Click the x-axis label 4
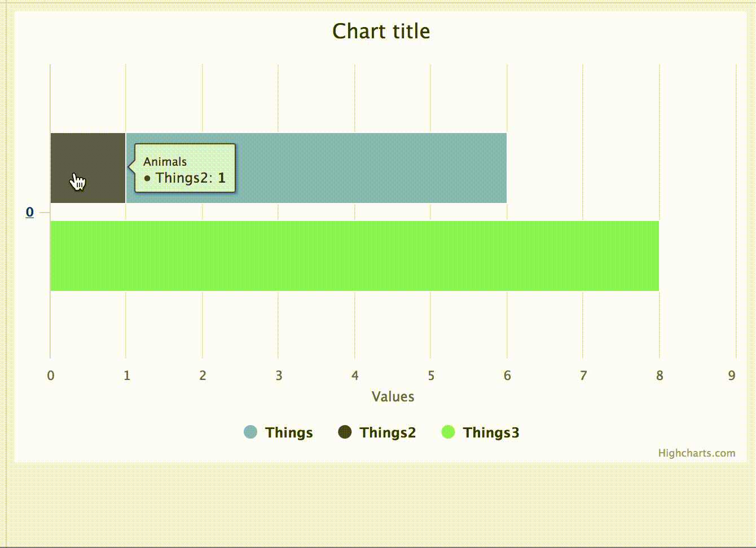Viewport: 756px width, 548px height. point(355,375)
